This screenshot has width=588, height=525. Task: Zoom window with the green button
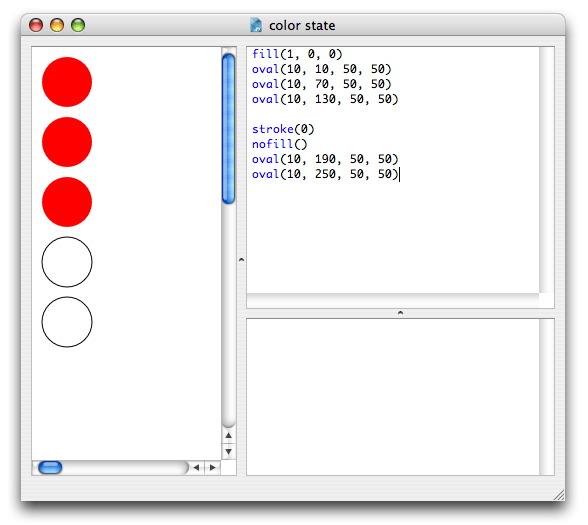78,25
